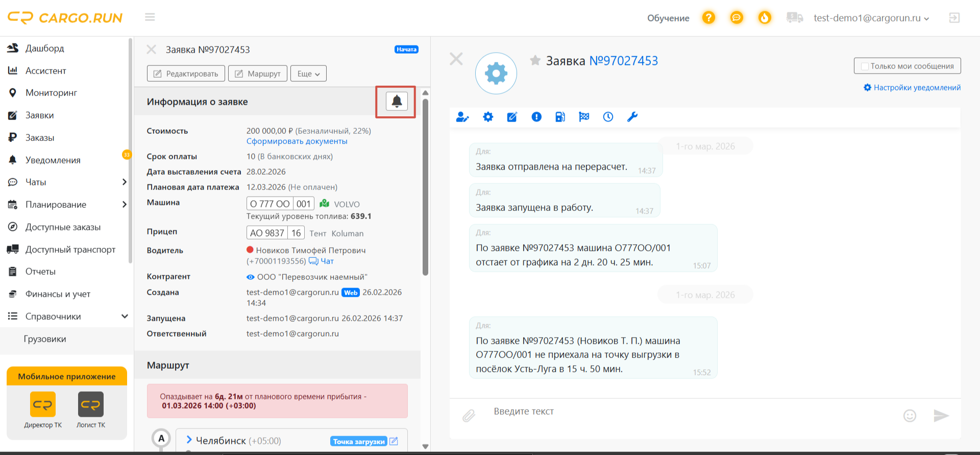Click the trailer plate АО 9837 16
The height and width of the screenshot is (455, 980).
coord(276,233)
